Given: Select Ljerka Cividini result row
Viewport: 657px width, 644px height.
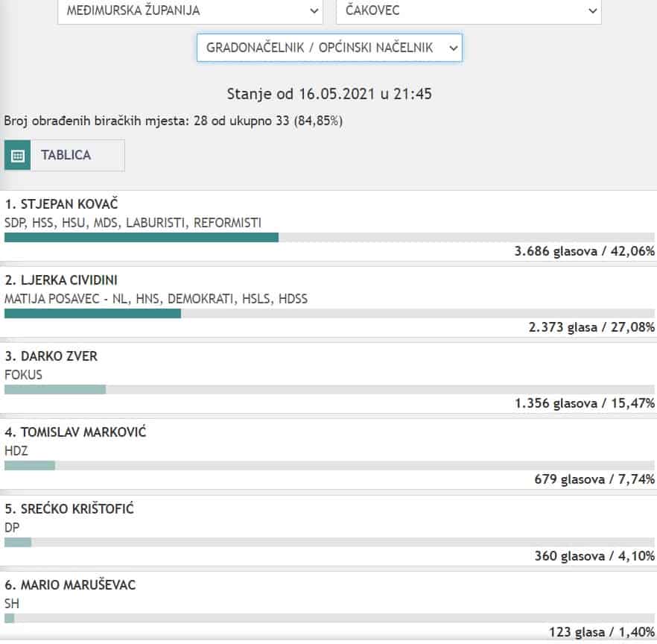Looking at the screenshot, I should (61, 280).
